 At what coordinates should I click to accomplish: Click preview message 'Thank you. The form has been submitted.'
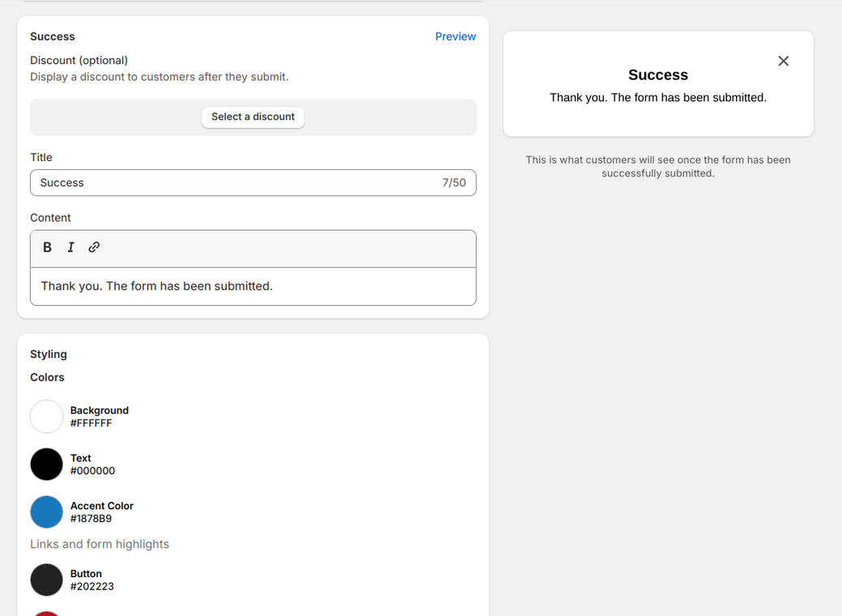click(657, 98)
